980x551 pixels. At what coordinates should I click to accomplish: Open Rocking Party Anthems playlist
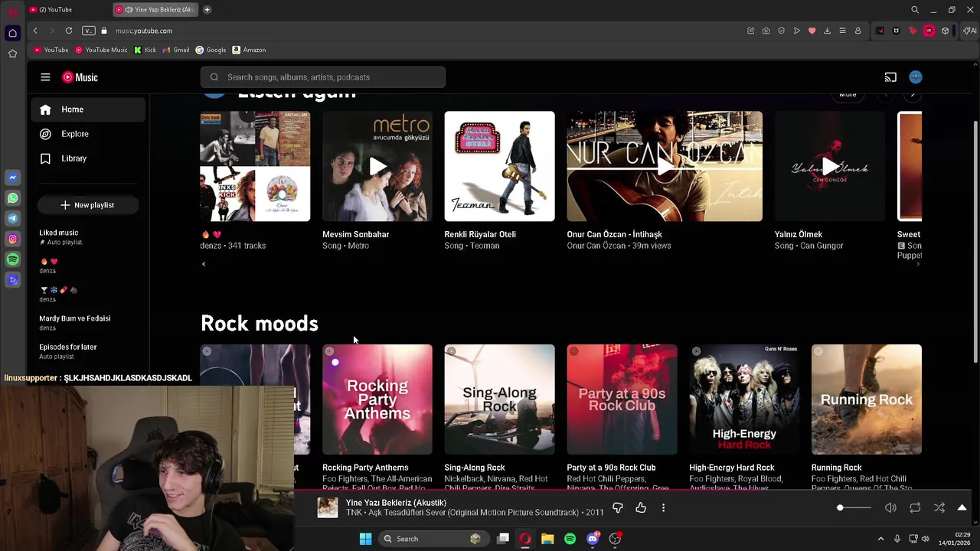coord(377,399)
